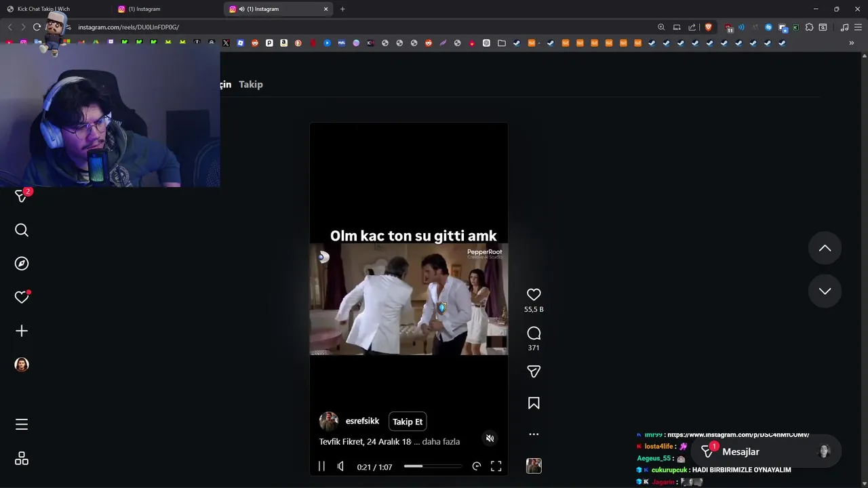Open the Amazon bookmark
This screenshot has width=868, height=488.
(x=283, y=43)
